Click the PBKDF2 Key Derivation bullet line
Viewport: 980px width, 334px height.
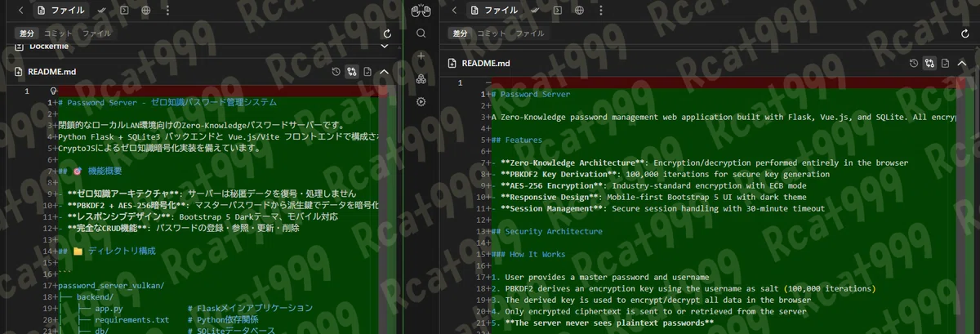tap(661, 174)
